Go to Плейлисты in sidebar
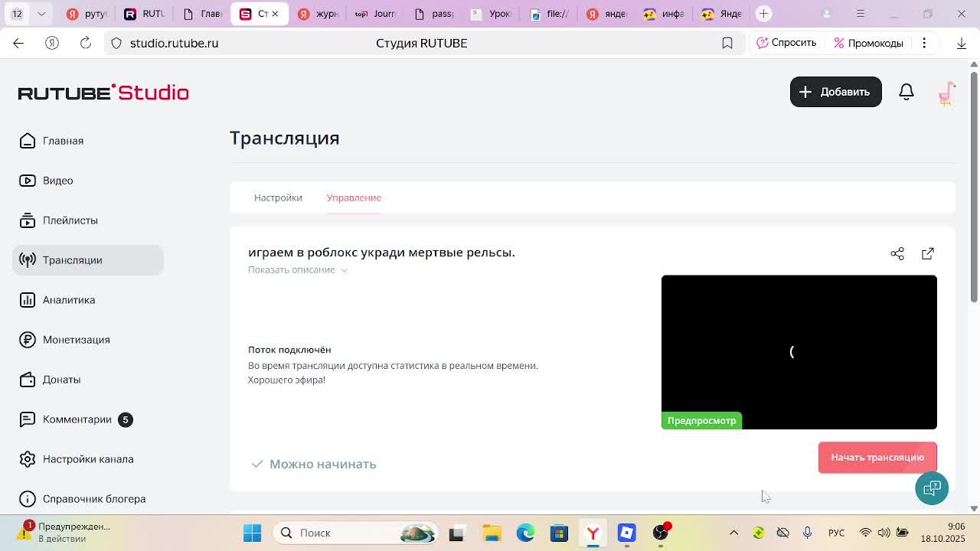Screen dimensions: 980x551 [x=59, y=220]
